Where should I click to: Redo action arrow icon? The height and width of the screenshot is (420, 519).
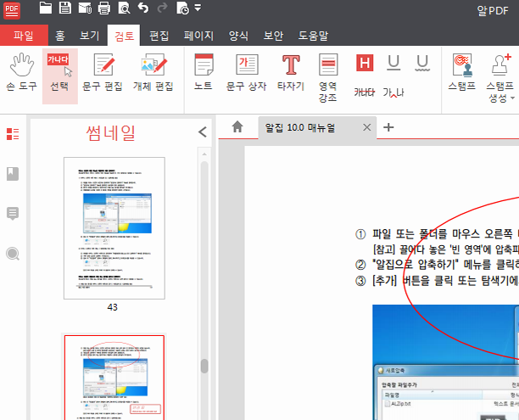162,8
